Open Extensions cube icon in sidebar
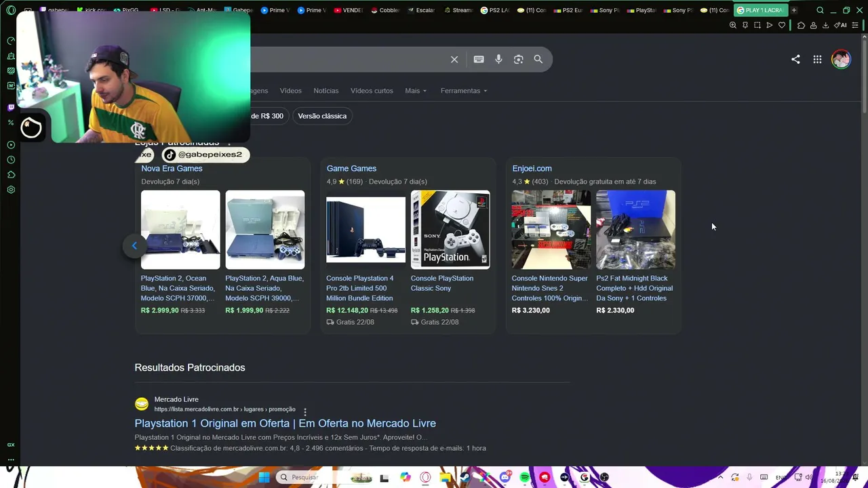This screenshot has height=488, width=868. [11, 175]
